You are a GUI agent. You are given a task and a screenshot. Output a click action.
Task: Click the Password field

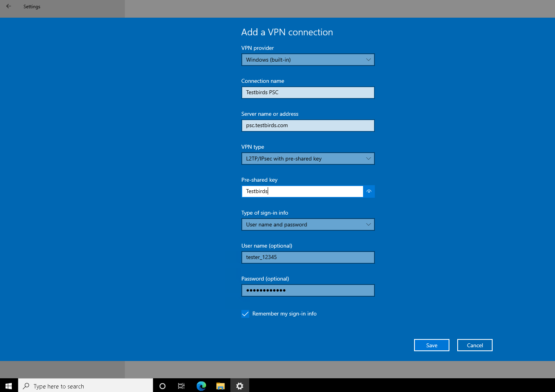pyautogui.click(x=308, y=290)
